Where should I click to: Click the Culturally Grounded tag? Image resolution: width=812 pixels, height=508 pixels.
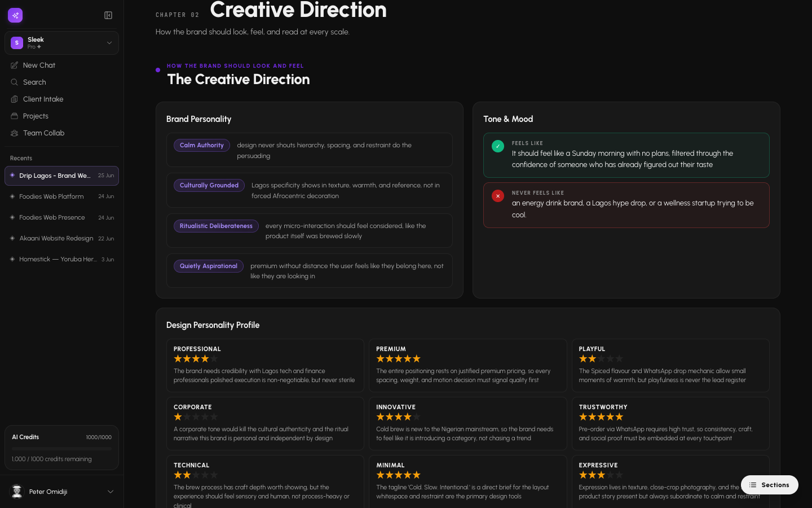point(209,185)
